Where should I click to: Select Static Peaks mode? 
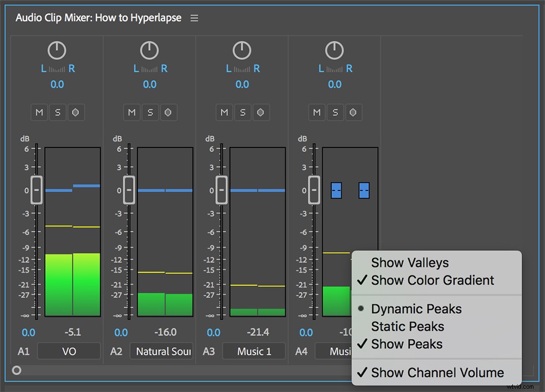(407, 326)
